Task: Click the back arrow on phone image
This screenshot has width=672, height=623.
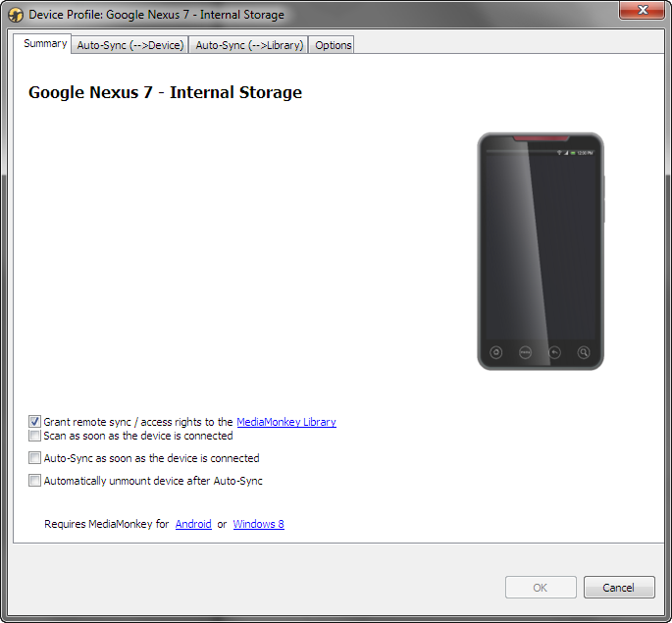Action: 554,352
